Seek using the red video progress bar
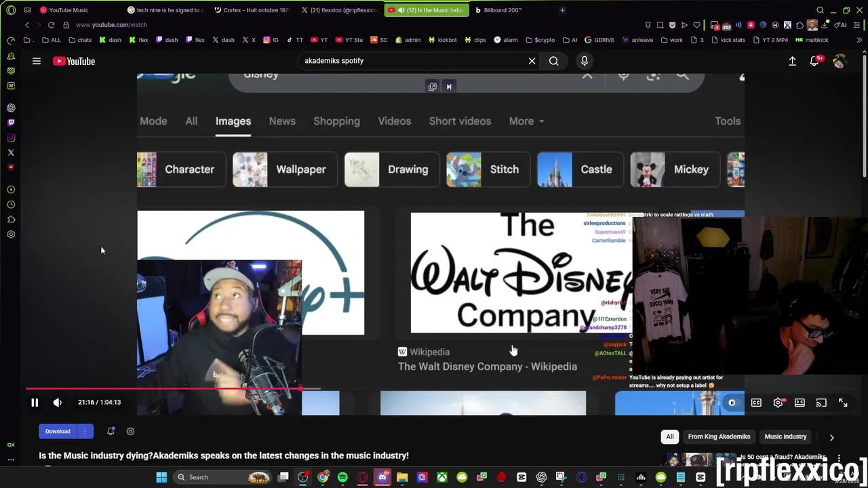This screenshot has width=868, height=488. [163, 389]
